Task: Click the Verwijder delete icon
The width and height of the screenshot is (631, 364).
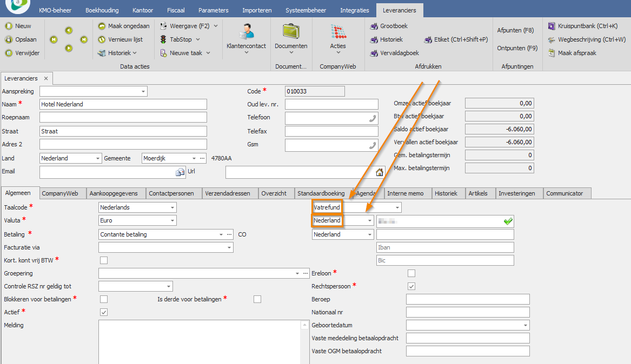Action: [x=9, y=53]
